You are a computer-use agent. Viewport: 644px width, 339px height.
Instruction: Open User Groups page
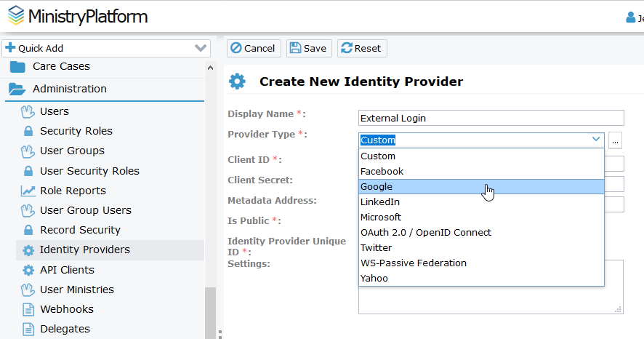coord(72,151)
